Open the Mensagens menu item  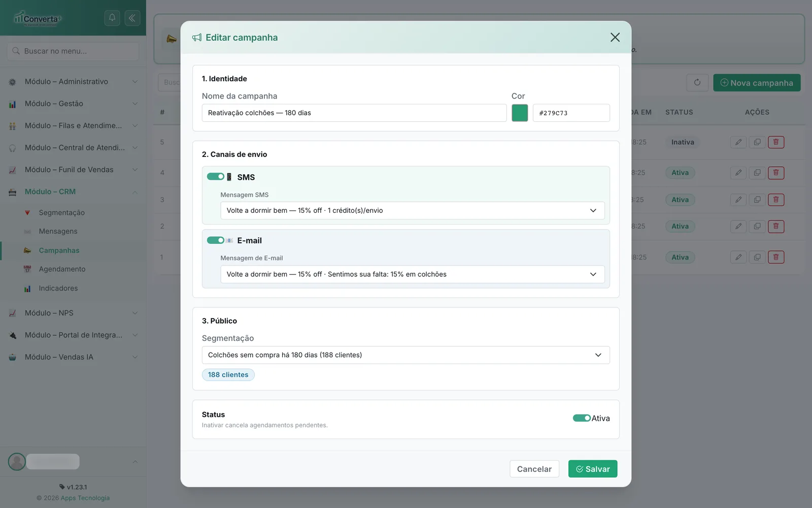[x=58, y=231]
